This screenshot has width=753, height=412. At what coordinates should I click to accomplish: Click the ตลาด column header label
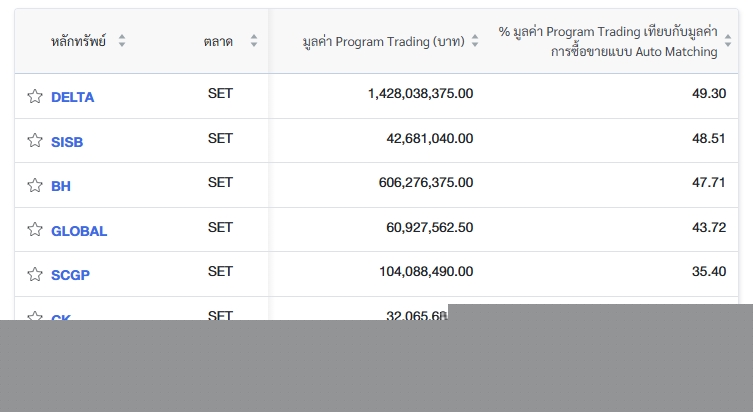[217, 41]
